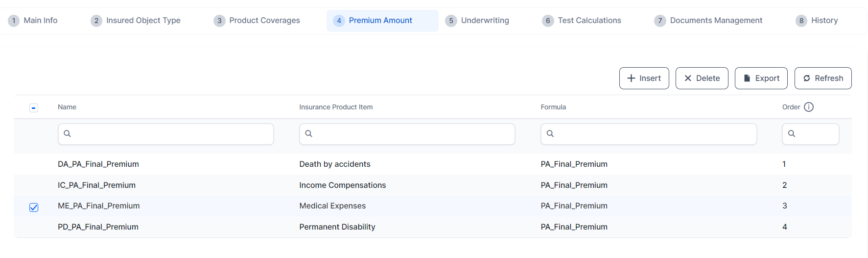
Task: Toggle the select-all header checkbox
Action: [x=34, y=108]
